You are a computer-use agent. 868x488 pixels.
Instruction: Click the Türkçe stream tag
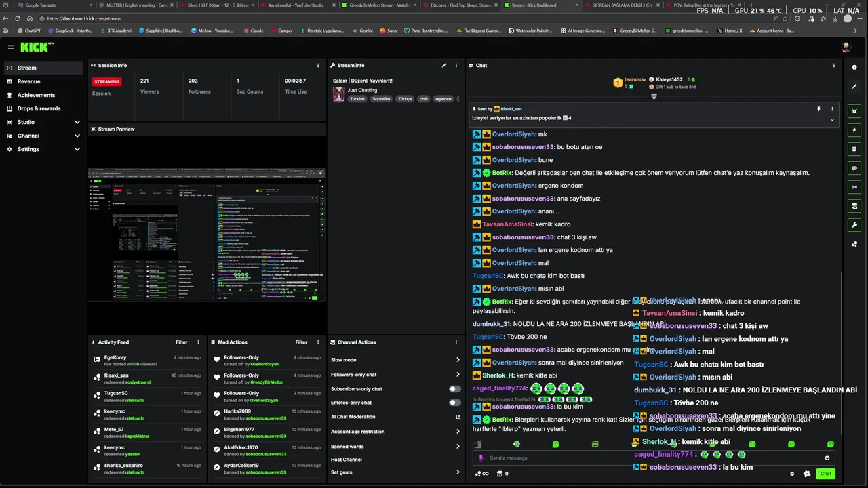coord(405,99)
